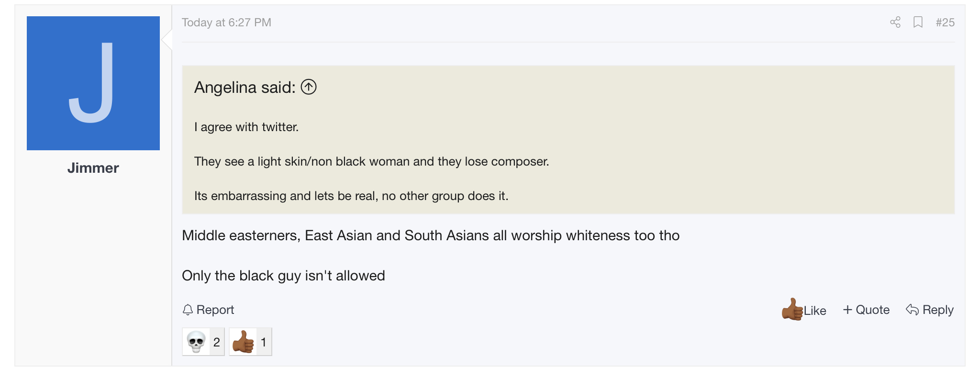Jump to quoted post via up-arrow icon
The height and width of the screenshot is (368, 980).
(309, 87)
